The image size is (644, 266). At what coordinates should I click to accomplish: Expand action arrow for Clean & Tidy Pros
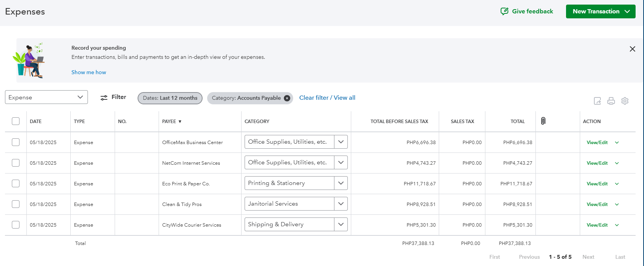pos(617,204)
